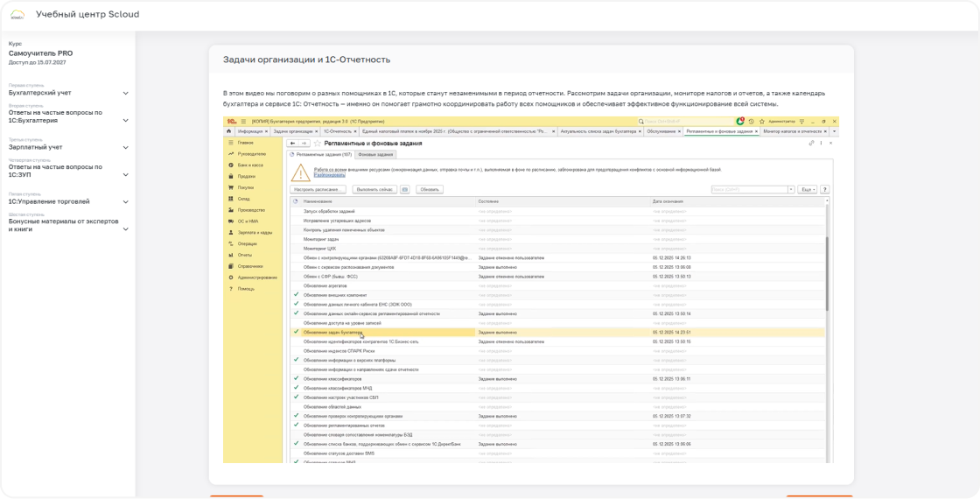980x499 pixels.
Task: Add page to favorites with the title star
Action: point(318,144)
